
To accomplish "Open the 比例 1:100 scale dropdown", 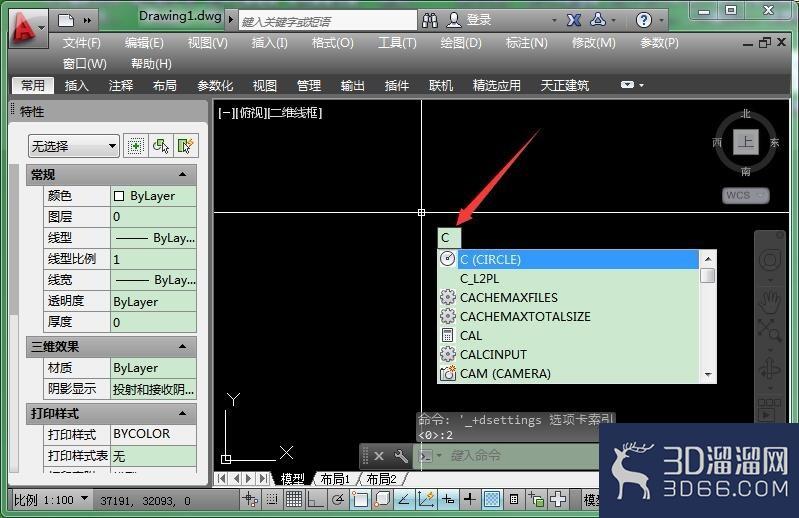I will 51,500.
